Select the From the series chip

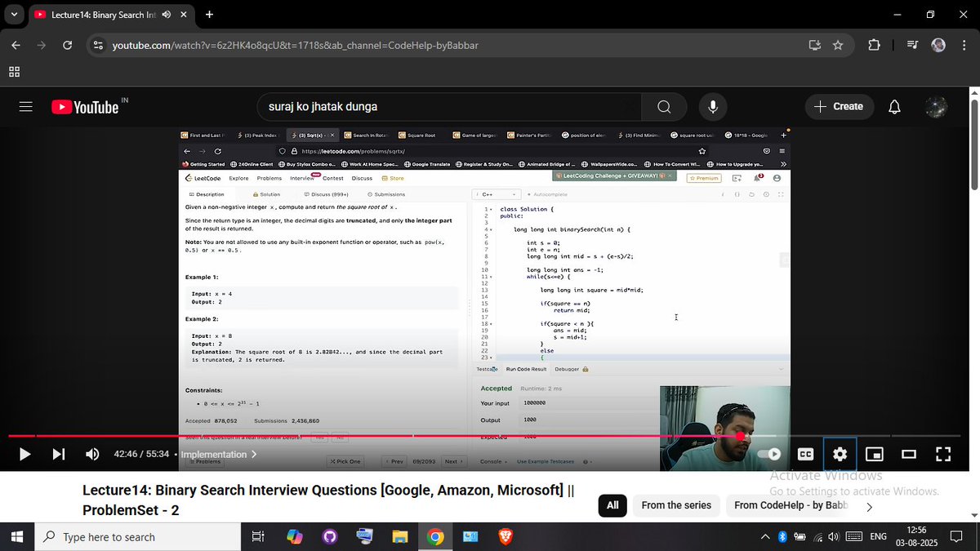pyautogui.click(x=676, y=505)
